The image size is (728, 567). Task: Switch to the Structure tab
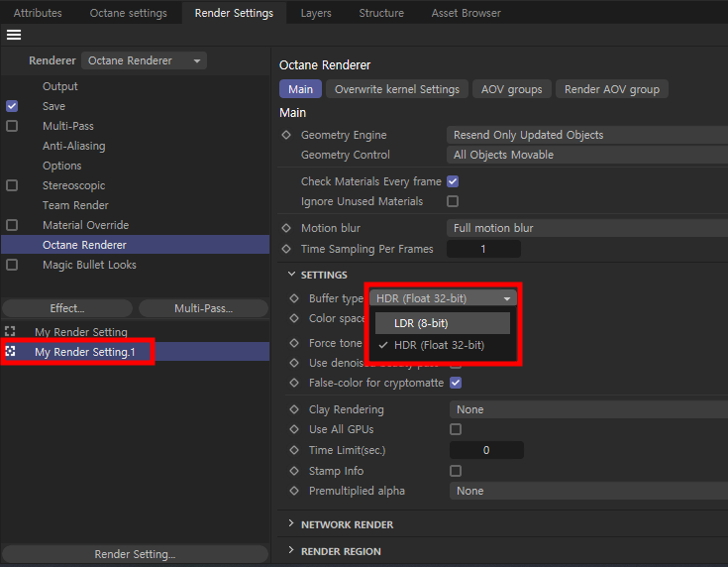pos(381,13)
